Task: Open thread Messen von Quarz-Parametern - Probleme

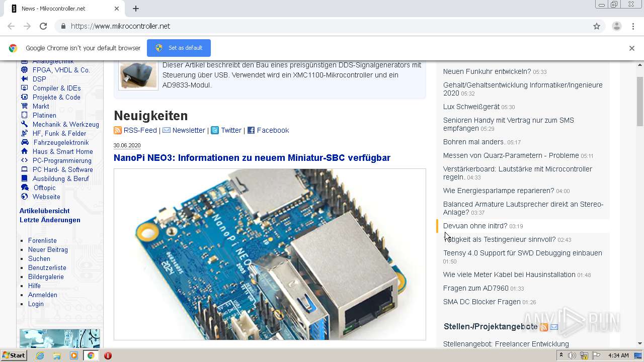Action: (511, 155)
